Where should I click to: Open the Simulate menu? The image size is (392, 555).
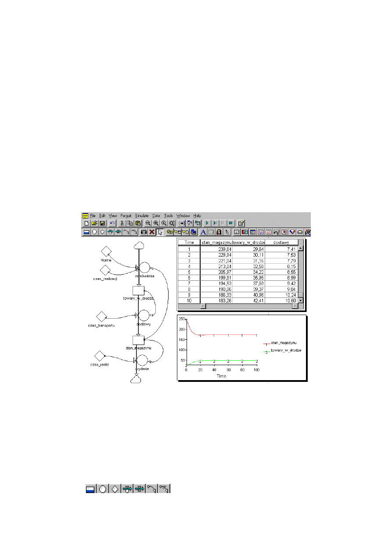coord(141,216)
